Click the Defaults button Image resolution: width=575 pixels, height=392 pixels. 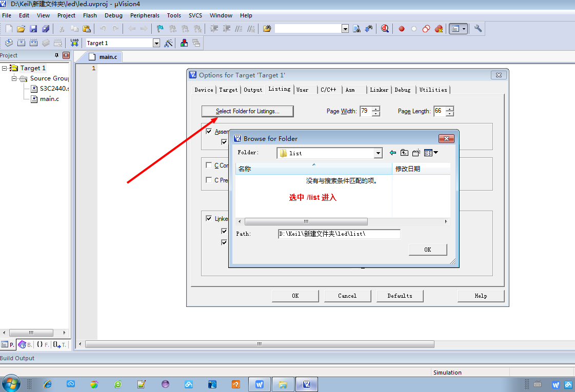point(400,296)
